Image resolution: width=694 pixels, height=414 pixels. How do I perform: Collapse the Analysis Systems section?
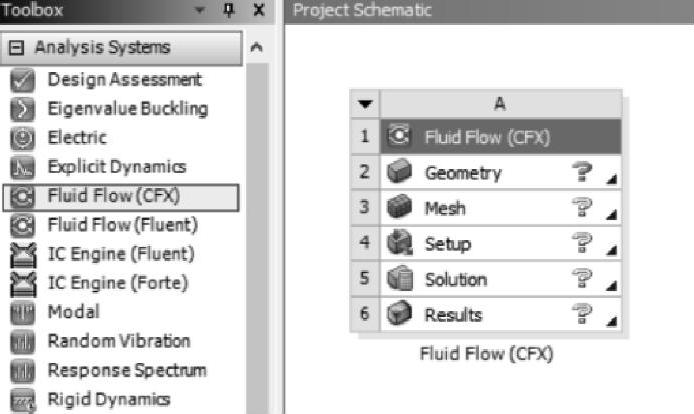click(x=16, y=47)
